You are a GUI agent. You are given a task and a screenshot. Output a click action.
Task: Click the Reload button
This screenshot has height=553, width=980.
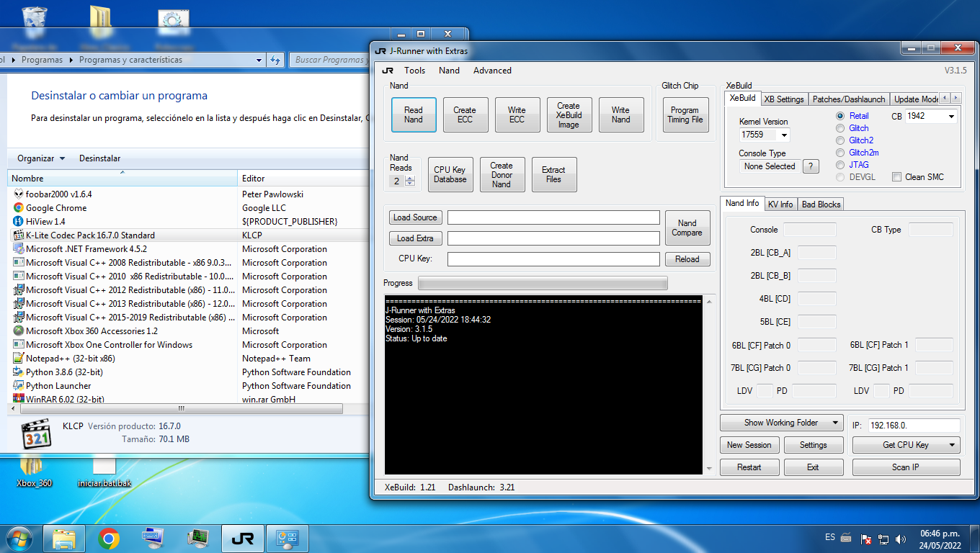pos(687,259)
